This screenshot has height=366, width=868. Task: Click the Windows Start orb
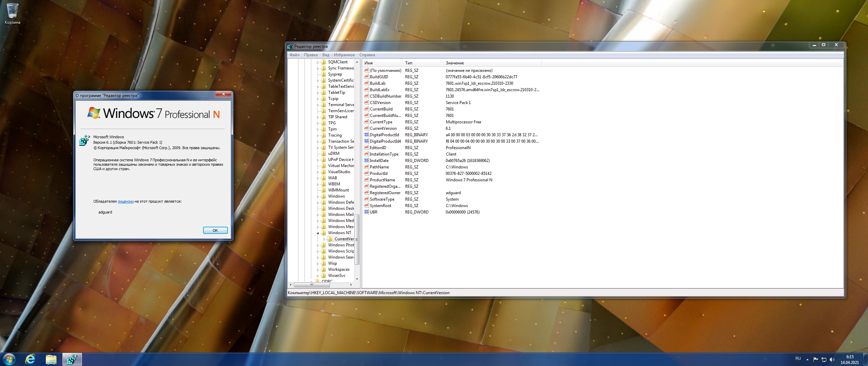point(9,359)
